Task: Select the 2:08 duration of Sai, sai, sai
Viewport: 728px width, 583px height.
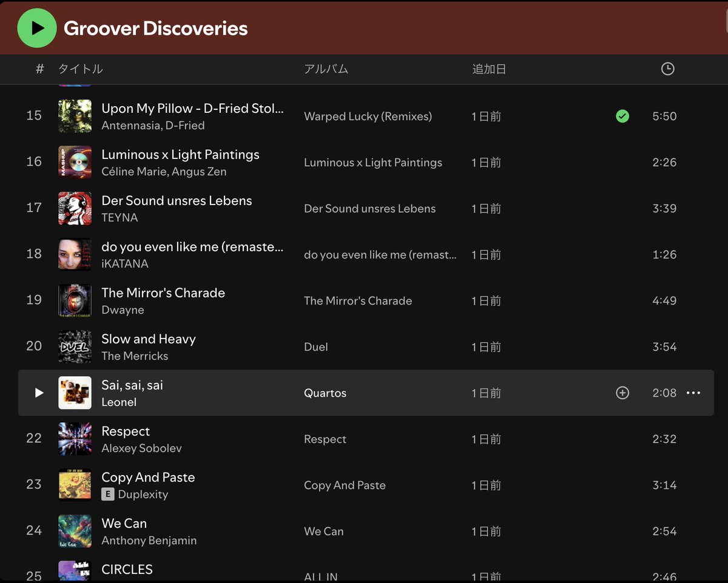Action: [x=664, y=393]
